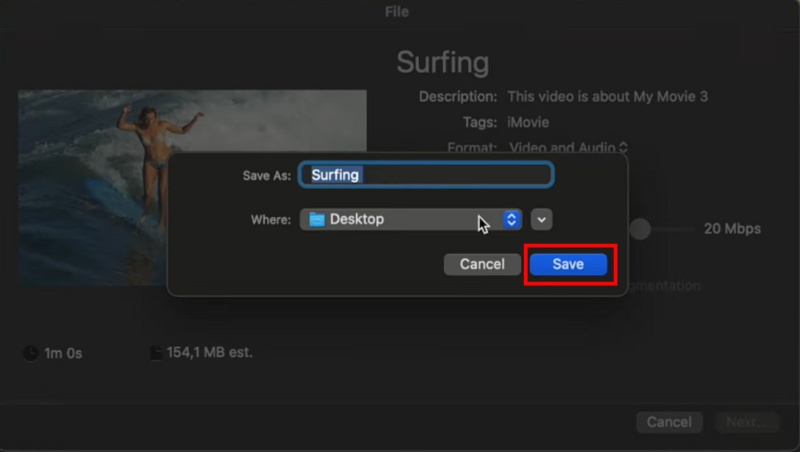Click the bitrate slider knob
This screenshot has width=800, height=452.
640,229
